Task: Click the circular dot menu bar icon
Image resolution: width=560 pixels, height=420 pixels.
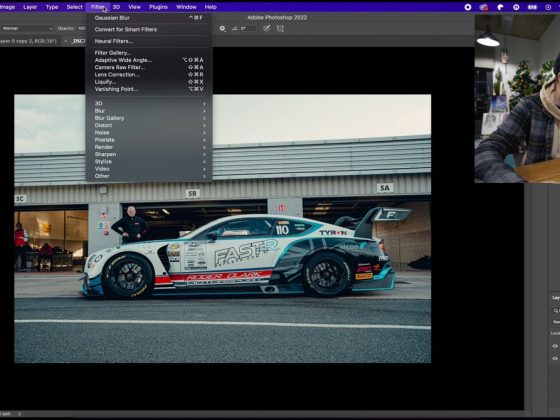Action: point(549,7)
